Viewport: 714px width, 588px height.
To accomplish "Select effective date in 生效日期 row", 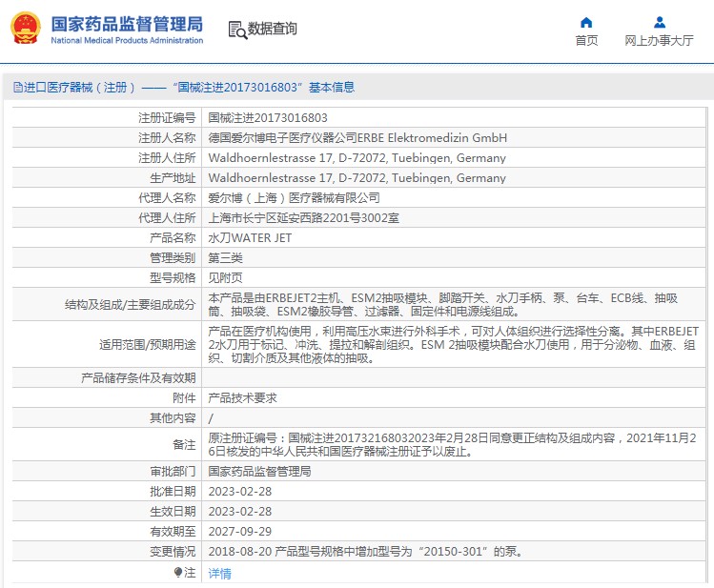I will (x=240, y=512).
